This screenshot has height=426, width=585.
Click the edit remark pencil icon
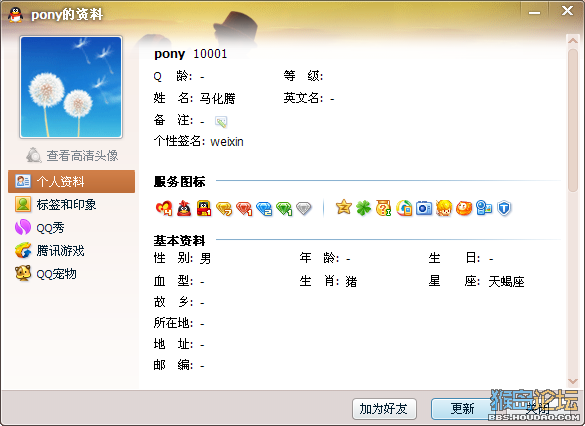(x=221, y=121)
